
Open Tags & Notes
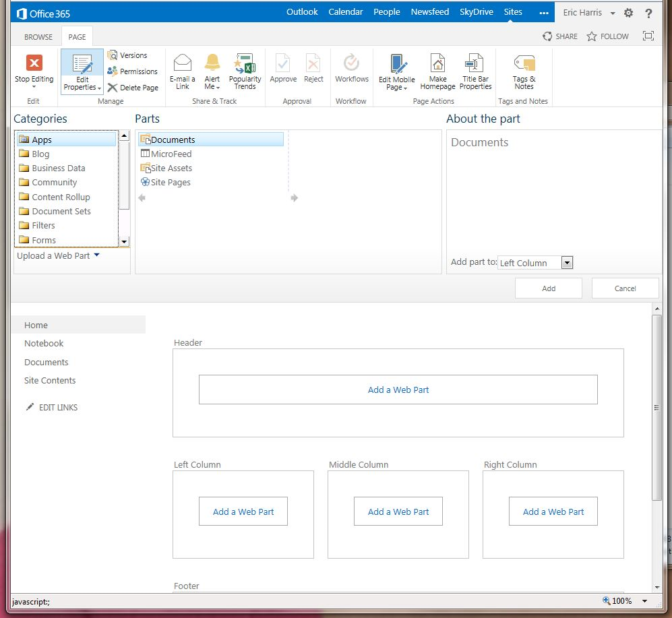coord(524,71)
